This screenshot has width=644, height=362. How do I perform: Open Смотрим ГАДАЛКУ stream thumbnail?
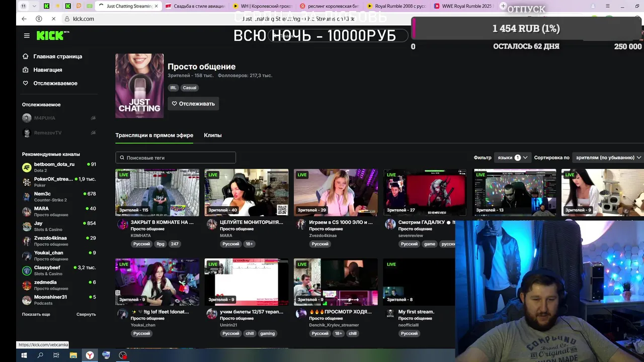[425, 193]
